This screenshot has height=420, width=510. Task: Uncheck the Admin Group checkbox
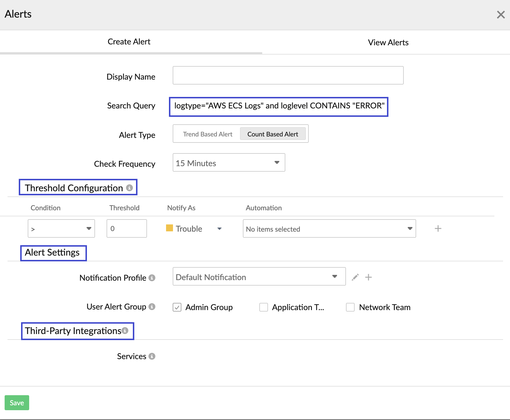coord(177,307)
